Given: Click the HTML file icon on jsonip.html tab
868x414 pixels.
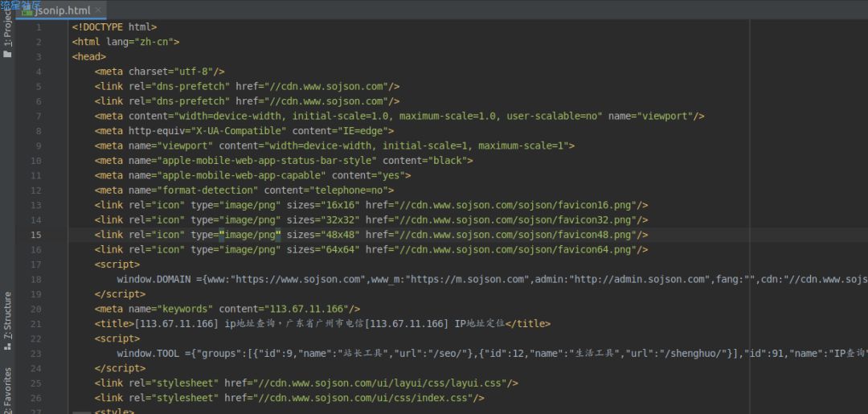Looking at the screenshot, I should tap(27, 10).
